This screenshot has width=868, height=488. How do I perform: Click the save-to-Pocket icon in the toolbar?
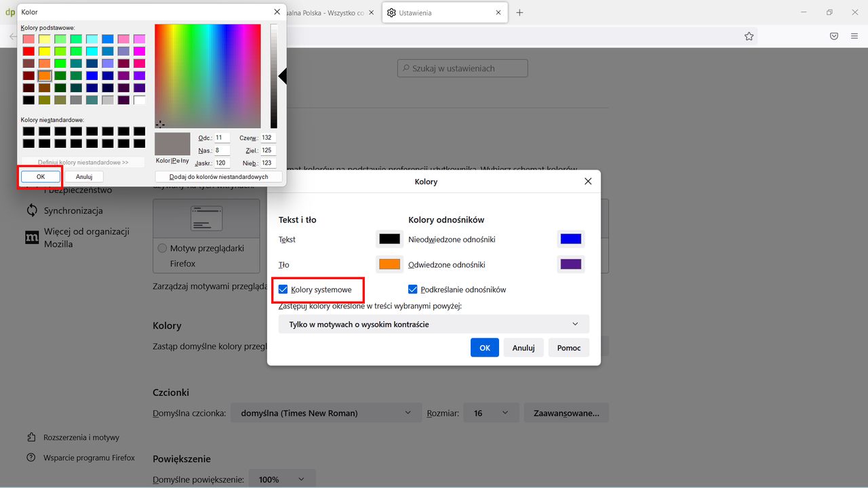click(x=833, y=36)
